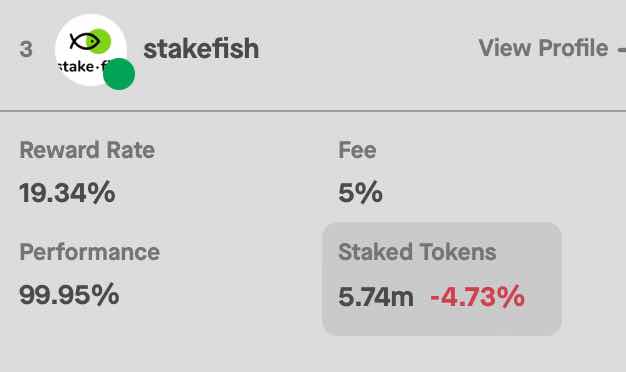Click rank number 3 beside the logo
This screenshot has width=626, height=372.
[26, 49]
